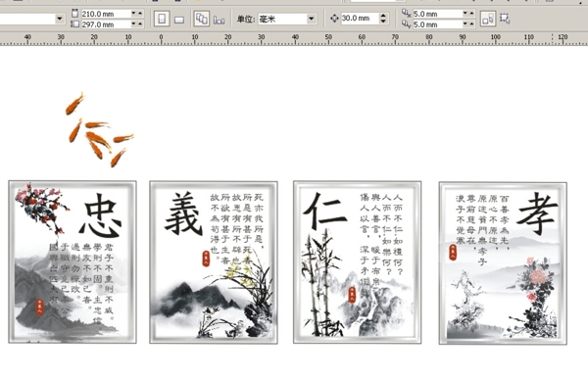Click the page width icon beside 210.0 mm

pos(75,13)
